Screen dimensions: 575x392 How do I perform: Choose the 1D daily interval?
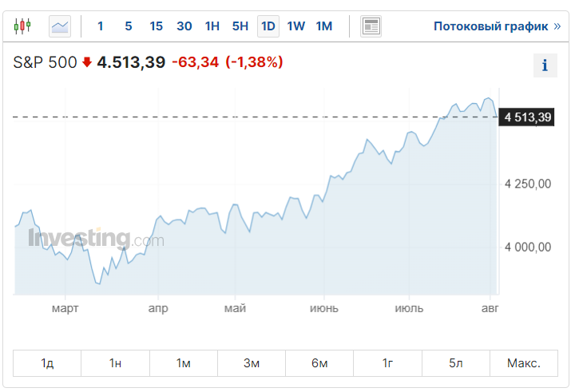tap(268, 26)
